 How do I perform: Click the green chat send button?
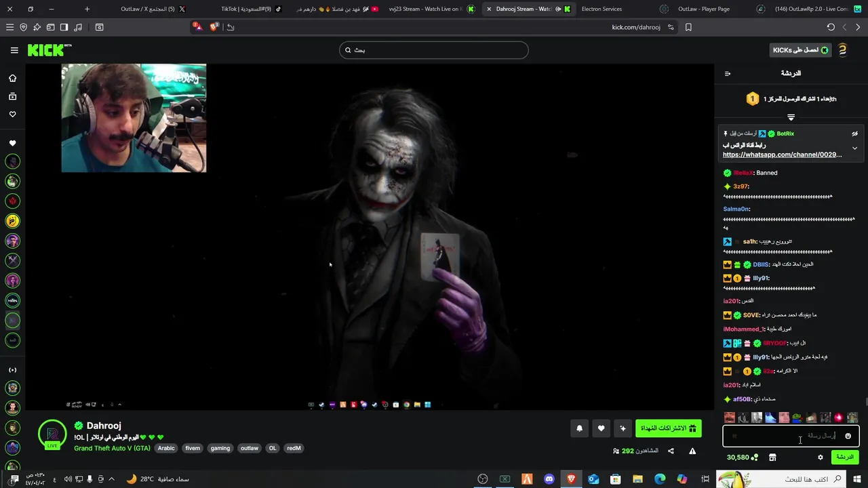tap(845, 457)
